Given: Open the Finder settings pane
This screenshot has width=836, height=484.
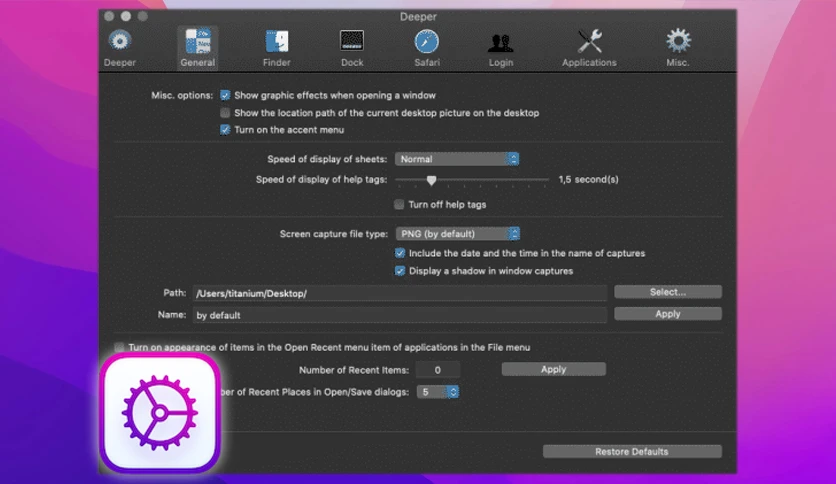Looking at the screenshot, I should pos(276,48).
